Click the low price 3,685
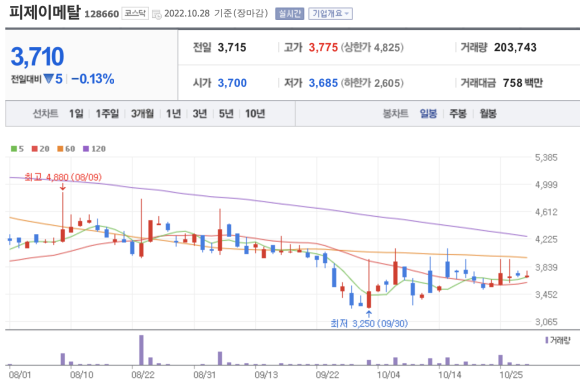The height and width of the screenshot is (392, 580). pyautogui.click(x=323, y=83)
